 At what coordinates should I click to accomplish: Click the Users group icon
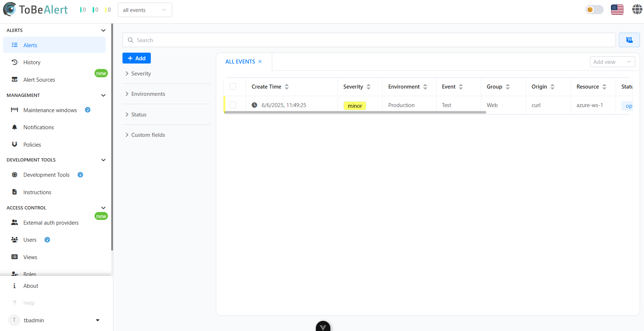pos(15,240)
